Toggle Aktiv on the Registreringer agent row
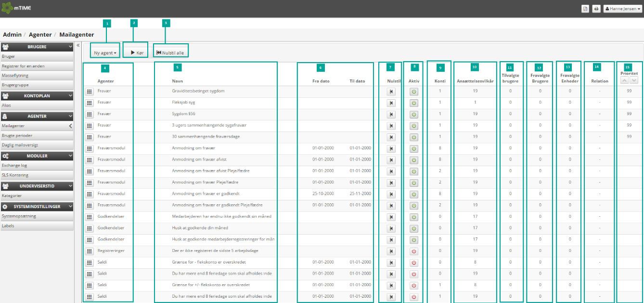Screen dimensions: 644x303 pos(413,251)
